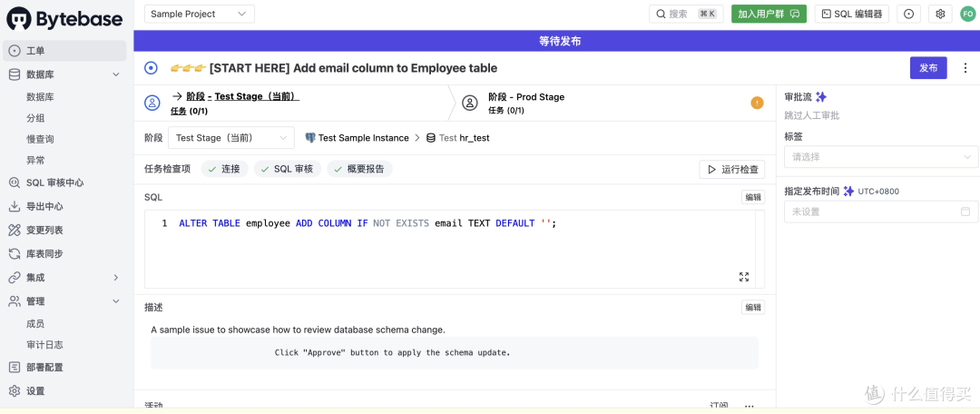The image size is (980, 414).
Task: Click the hr_test database link
Action: (x=475, y=138)
